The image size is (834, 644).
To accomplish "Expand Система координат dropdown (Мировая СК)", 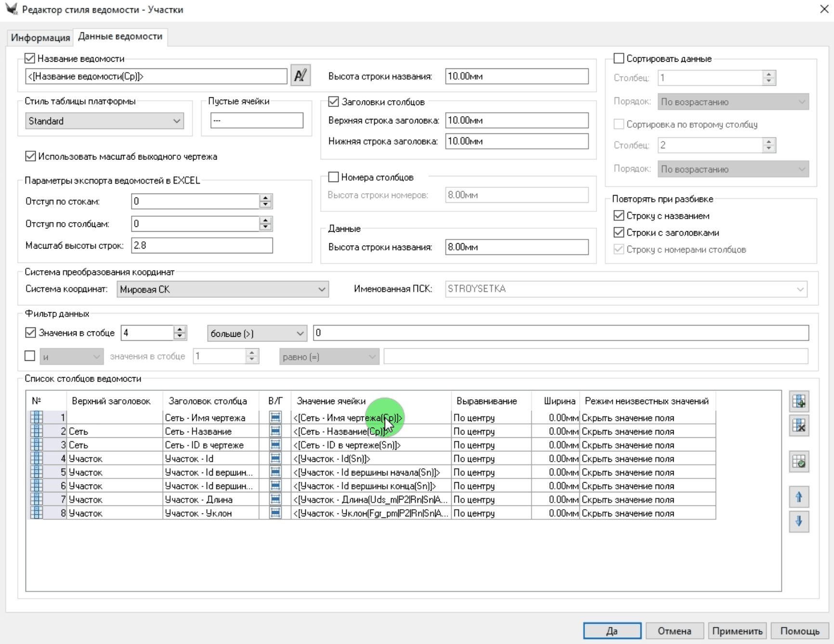I will (x=222, y=289).
